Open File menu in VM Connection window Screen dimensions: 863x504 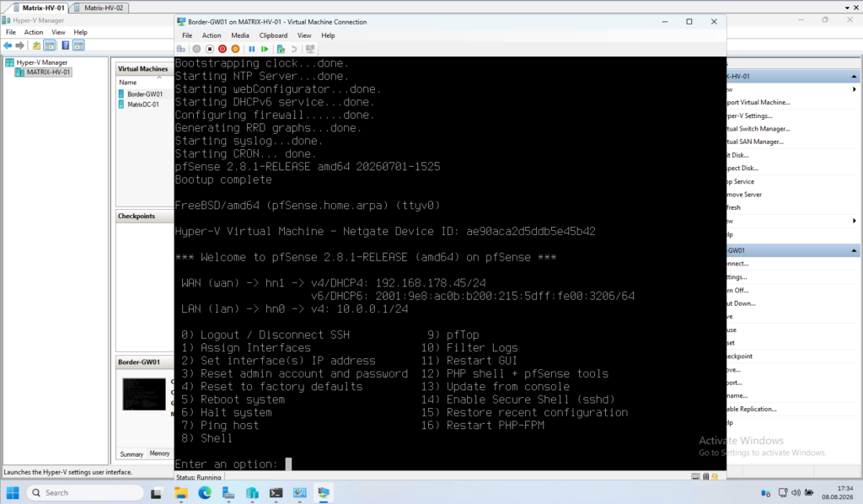[187, 35]
